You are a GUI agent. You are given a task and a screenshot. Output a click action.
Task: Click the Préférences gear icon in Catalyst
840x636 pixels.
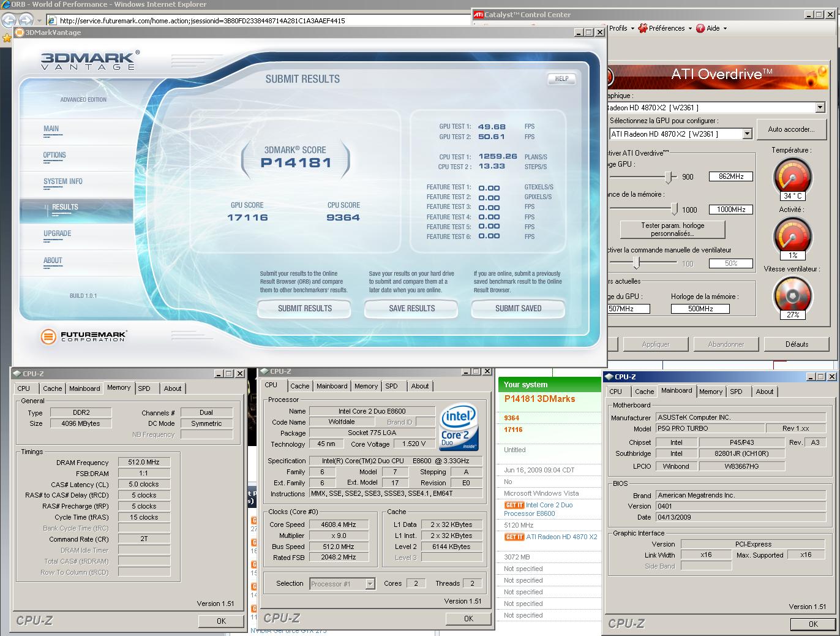[x=643, y=28]
